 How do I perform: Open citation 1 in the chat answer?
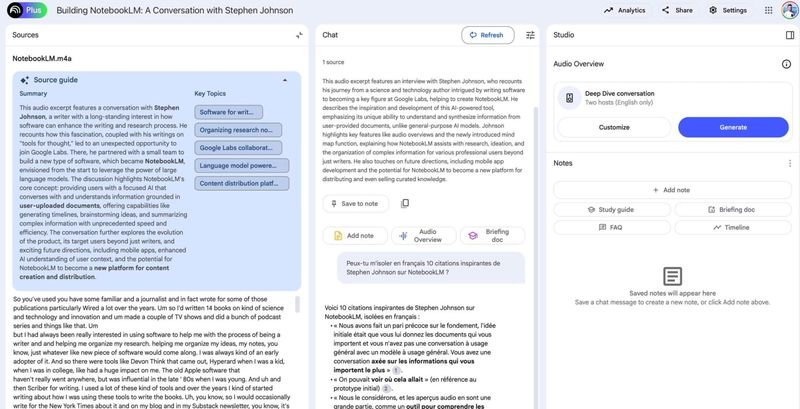396,370
